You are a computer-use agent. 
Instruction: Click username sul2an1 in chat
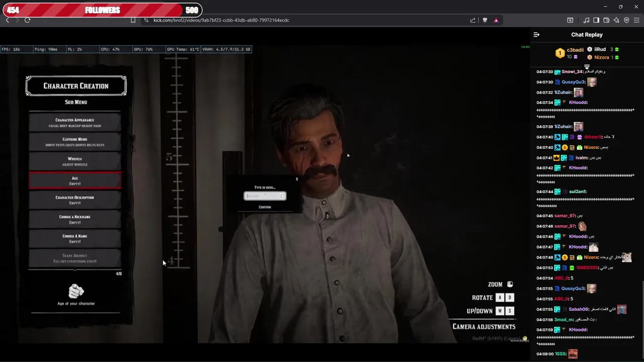578,192
